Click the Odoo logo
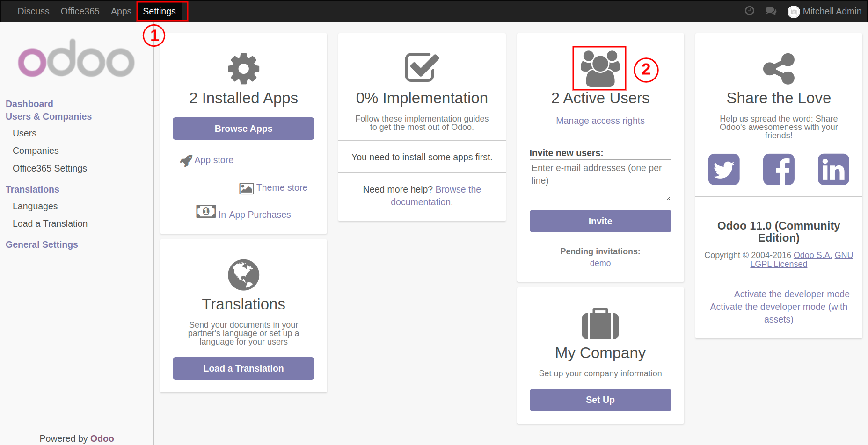Screen dimensions: 868x445 [76, 58]
